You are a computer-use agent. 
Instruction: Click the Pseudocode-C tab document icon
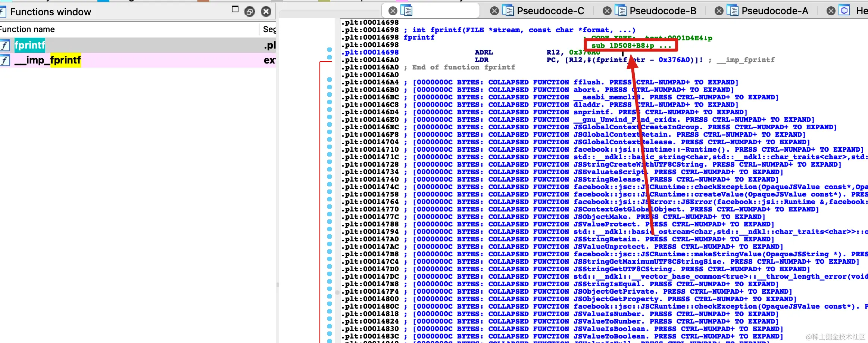(508, 10)
